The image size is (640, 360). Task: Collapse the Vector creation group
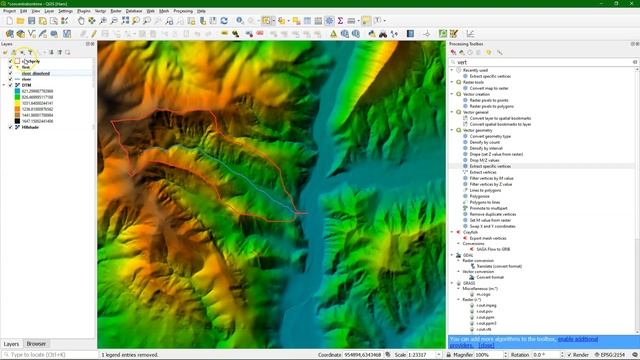(x=452, y=94)
